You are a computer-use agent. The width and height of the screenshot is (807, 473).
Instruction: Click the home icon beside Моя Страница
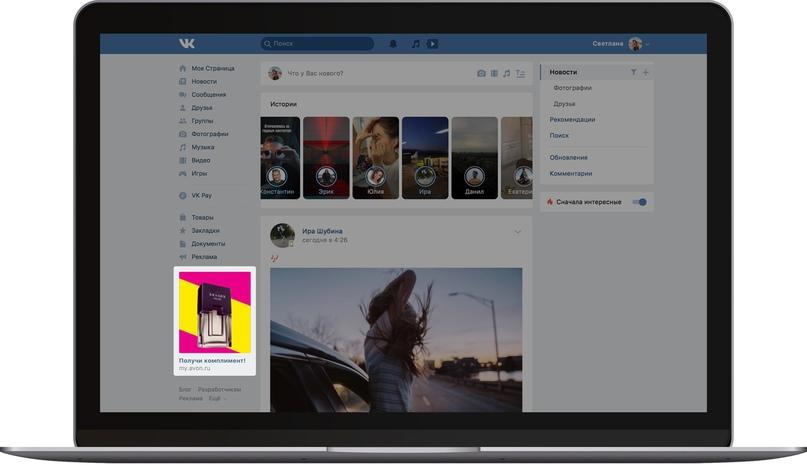pos(183,68)
